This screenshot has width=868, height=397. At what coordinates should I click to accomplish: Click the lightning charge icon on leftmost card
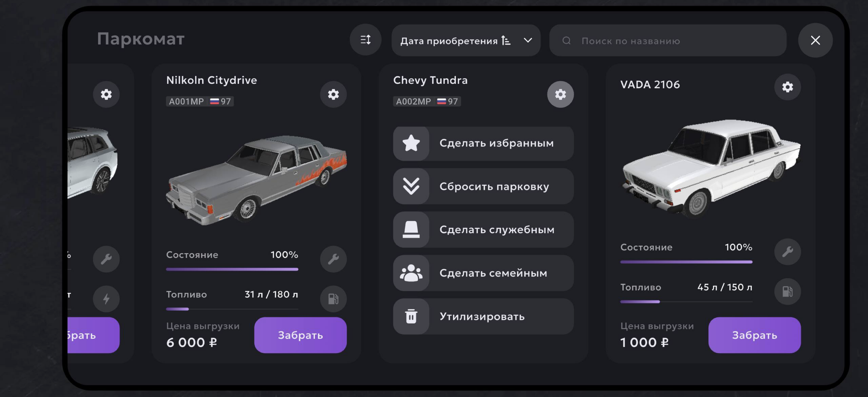[x=106, y=299]
